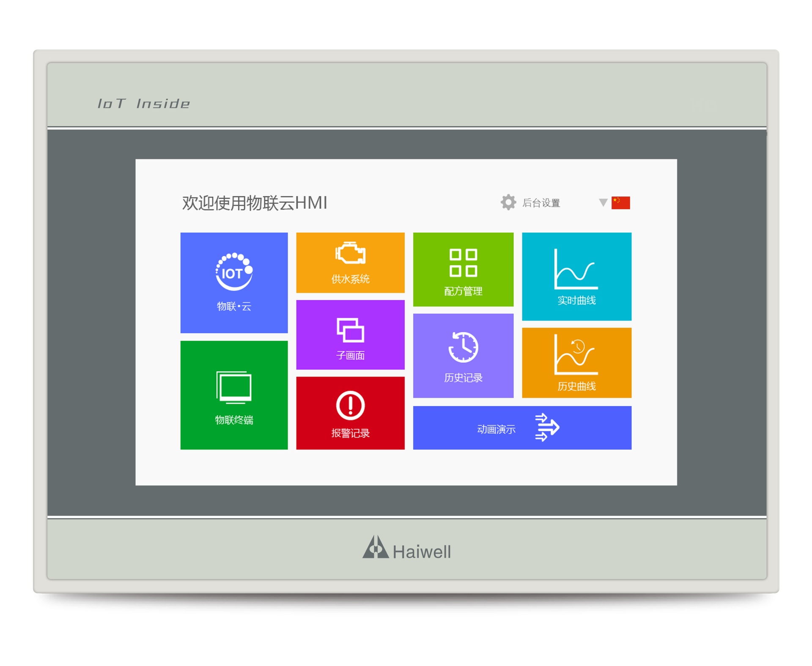Open the 子画面 sub-screen tile
Image resolution: width=812 pixels, height=666 pixels.
(350, 334)
